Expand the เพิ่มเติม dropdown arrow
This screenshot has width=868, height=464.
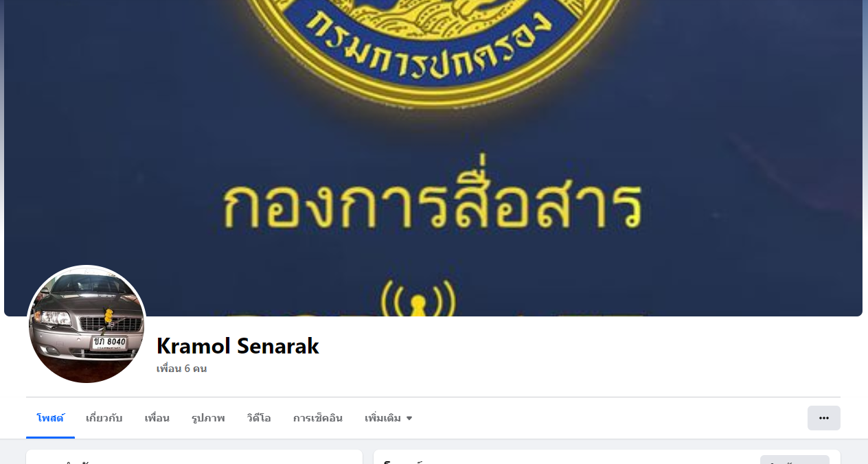pos(409,418)
